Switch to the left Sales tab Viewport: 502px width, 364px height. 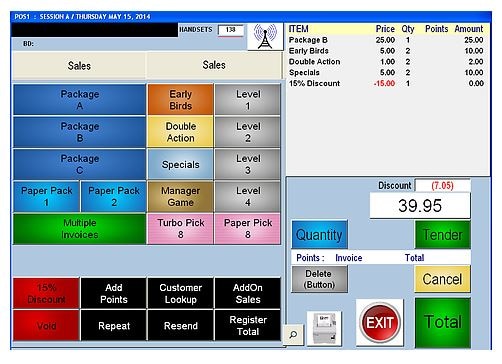[79, 66]
